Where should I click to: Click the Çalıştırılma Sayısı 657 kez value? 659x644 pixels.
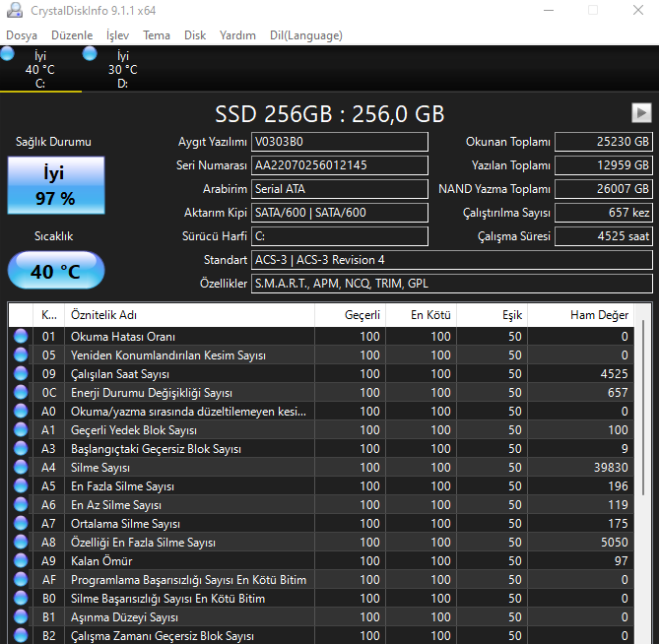coord(604,213)
